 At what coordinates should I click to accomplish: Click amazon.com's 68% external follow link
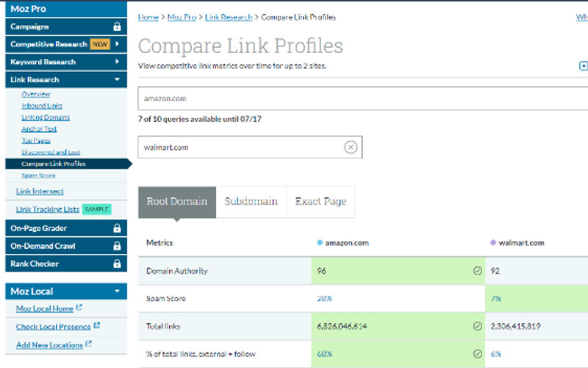(325, 354)
